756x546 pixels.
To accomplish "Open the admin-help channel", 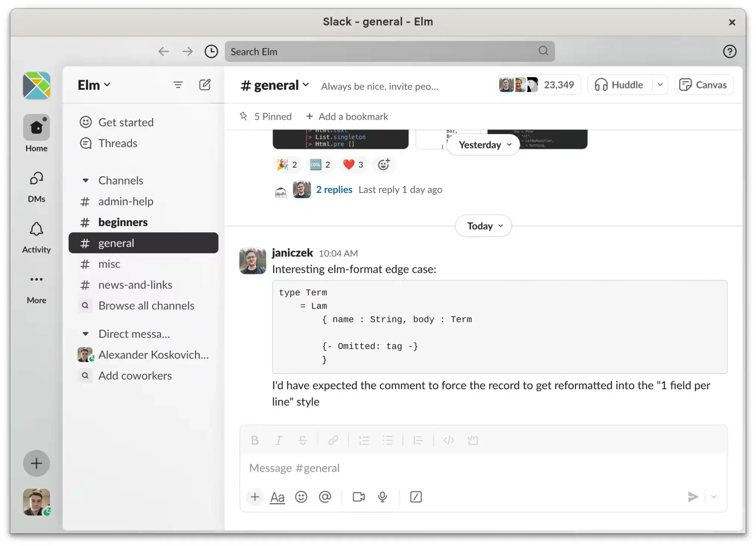I will click(x=143, y=201).
